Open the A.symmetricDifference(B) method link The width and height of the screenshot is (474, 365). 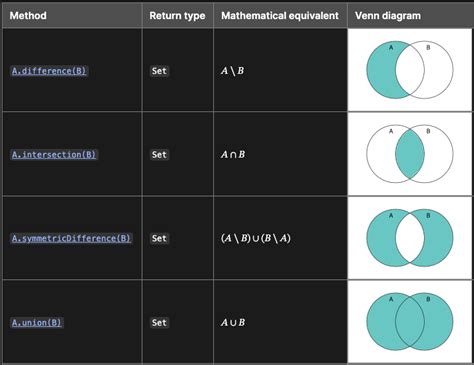tap(71, 238)
